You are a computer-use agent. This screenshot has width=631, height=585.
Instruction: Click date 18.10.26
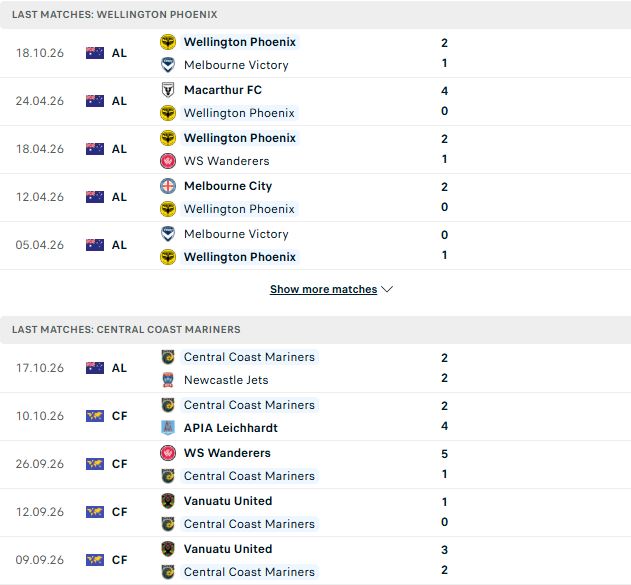[x=40, y=53]
